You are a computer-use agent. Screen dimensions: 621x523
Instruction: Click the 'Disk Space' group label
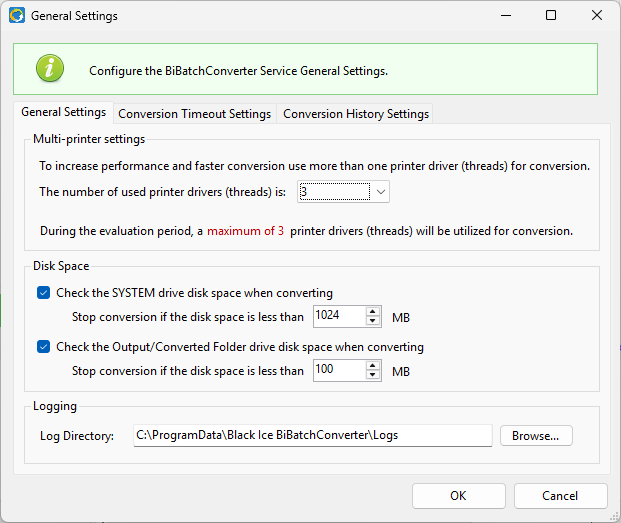click(x=61, y=266)
